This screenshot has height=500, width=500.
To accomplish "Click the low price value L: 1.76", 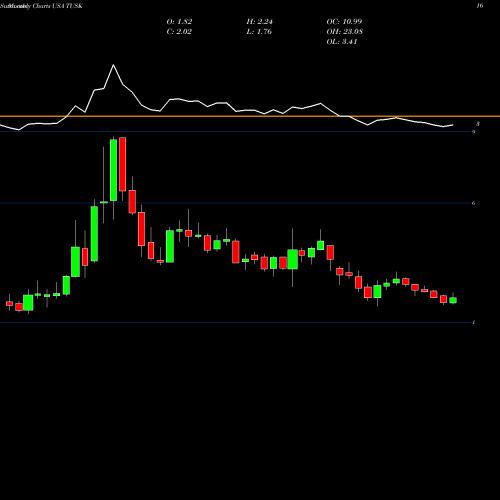I will point(259,32).
